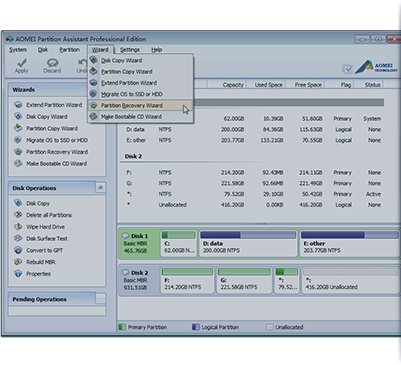This screenshot has height=365, width=401.
Task: Click Partition Recovery Wizard icon in sidebar
Action: [18, 152]
